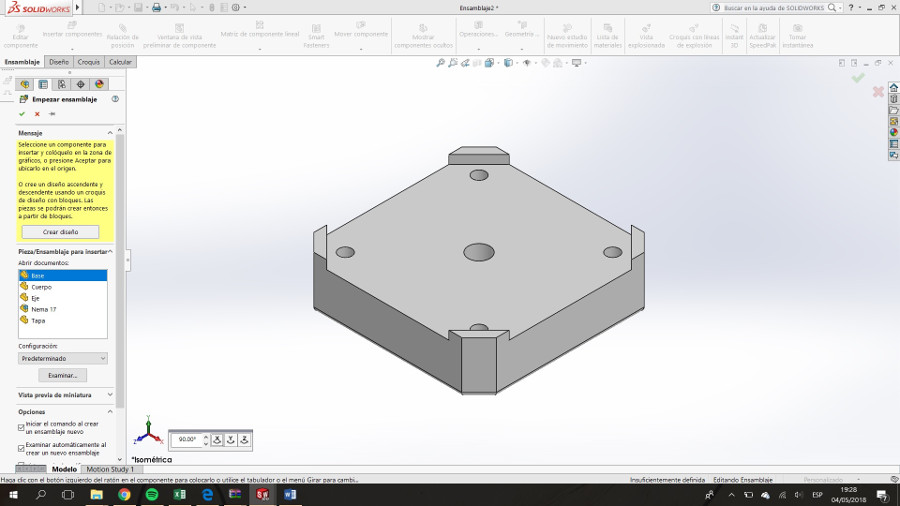This screenshot has height=506, width=900.
Task: Click Previous view icon in view toolbar
Action: coord(465,63)
